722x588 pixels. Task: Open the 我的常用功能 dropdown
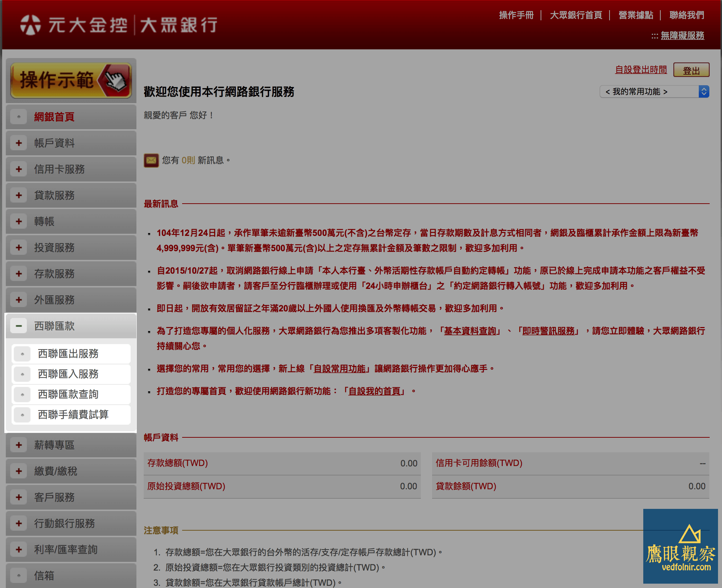pyautogui.click(x=655, y=91)
